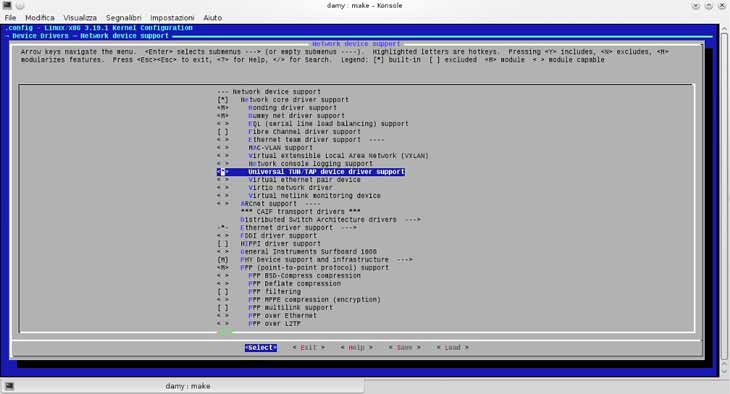730x394 pixels.
Task: Select FDDI driver support entry
Action: pos(278,236)
